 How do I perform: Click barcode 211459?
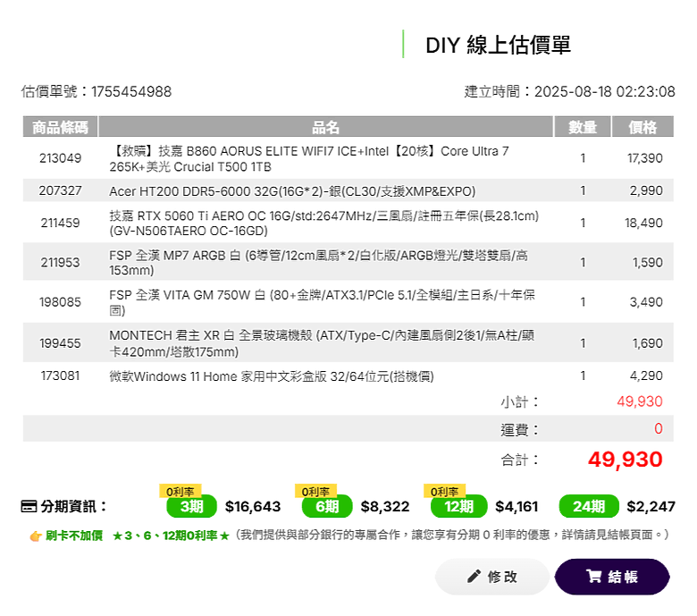[61, 223]
